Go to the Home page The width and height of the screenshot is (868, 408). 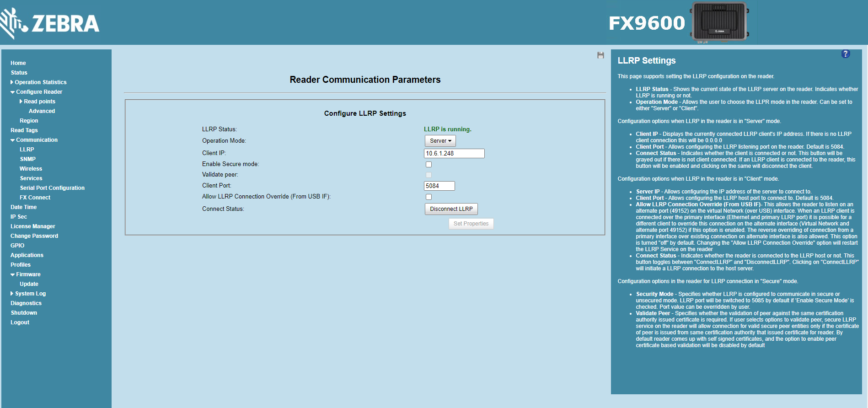(x=18, y=63)
